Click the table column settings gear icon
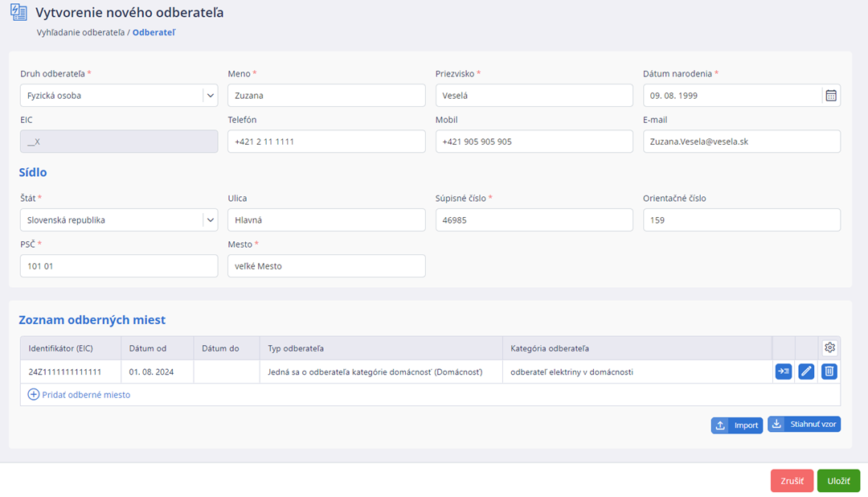 pos(830,347)
